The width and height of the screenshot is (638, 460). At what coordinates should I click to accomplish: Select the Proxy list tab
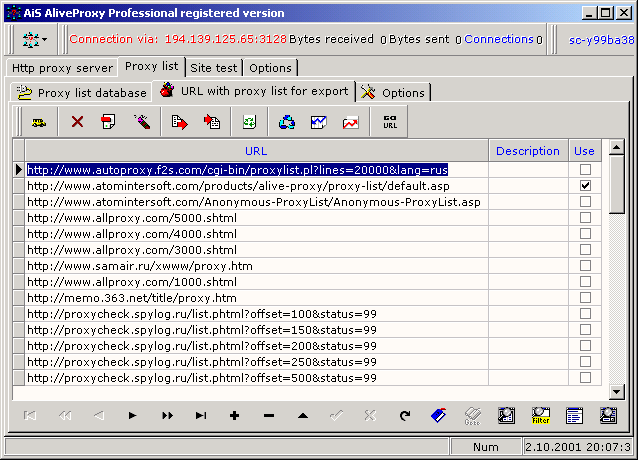tap(151, 66)
